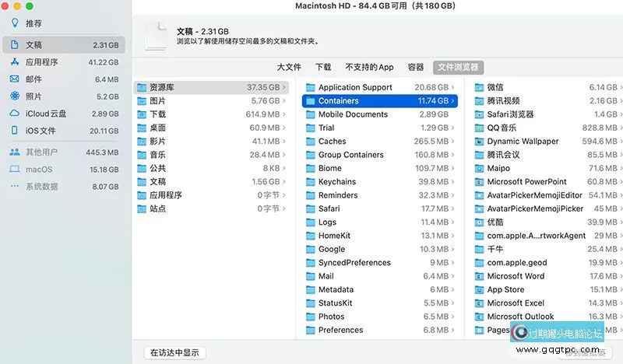Click the folder icon of QQ音乐

point(480,128)
